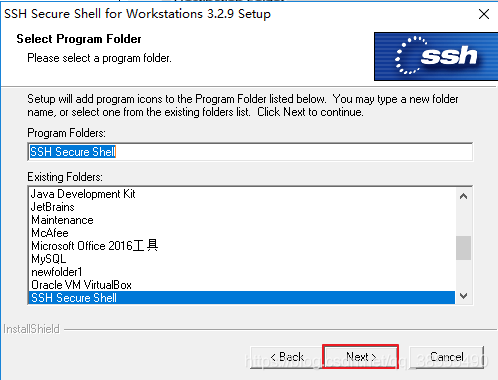This screenshot has width=498, height=380.
Task: Click the scroll down arrow of the folders list
Action: (463, 296)
